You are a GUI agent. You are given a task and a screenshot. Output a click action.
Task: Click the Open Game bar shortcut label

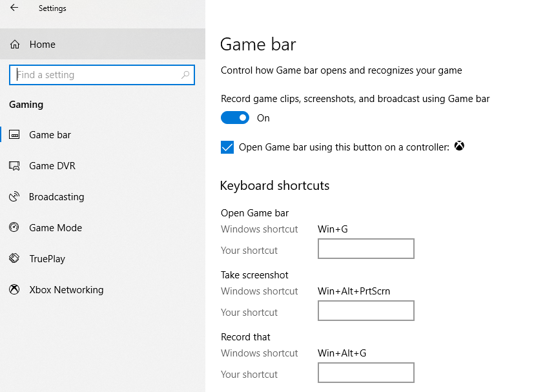tap(254, 213)
